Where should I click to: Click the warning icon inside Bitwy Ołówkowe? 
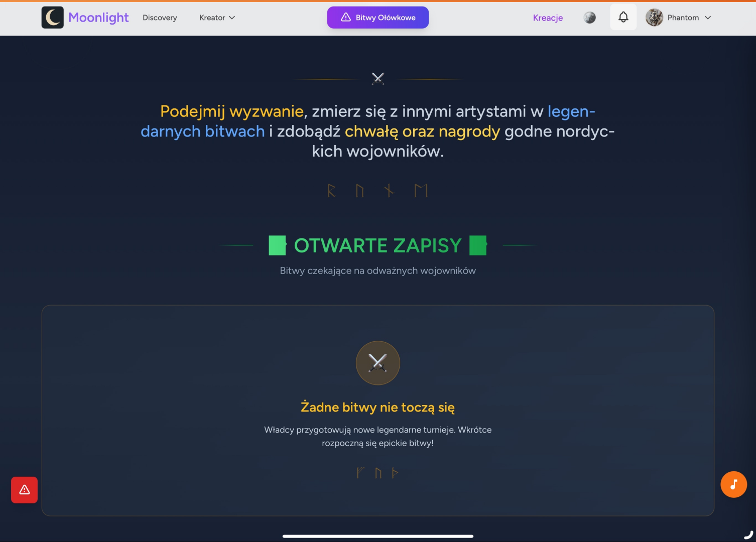click(346, 18)
